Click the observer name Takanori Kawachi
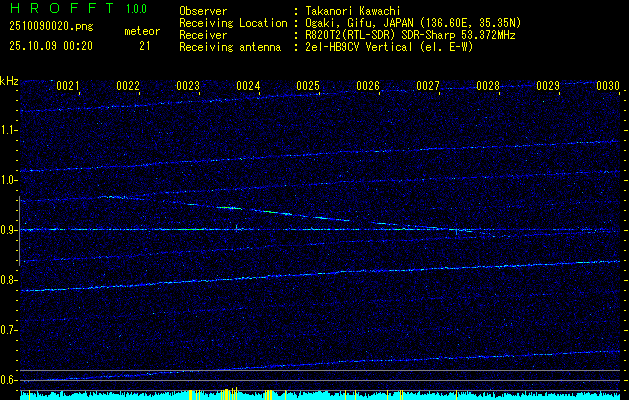629x400 pixels. click(x=354, y=11)
